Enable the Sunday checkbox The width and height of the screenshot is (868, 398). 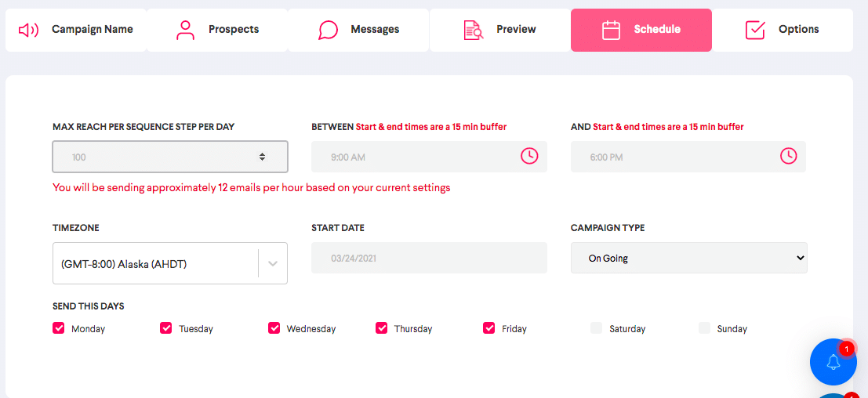pos(704,328)
